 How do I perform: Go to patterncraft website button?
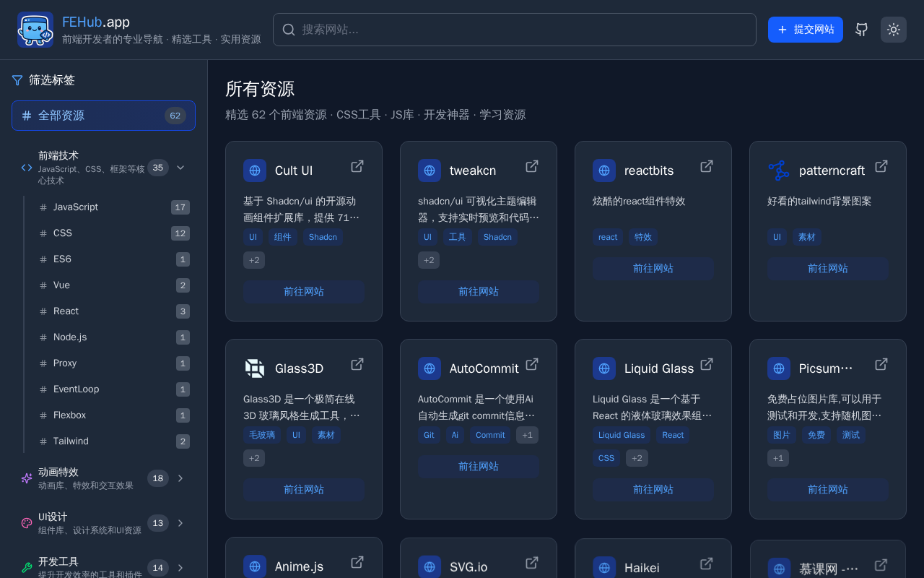coord(828,269)
